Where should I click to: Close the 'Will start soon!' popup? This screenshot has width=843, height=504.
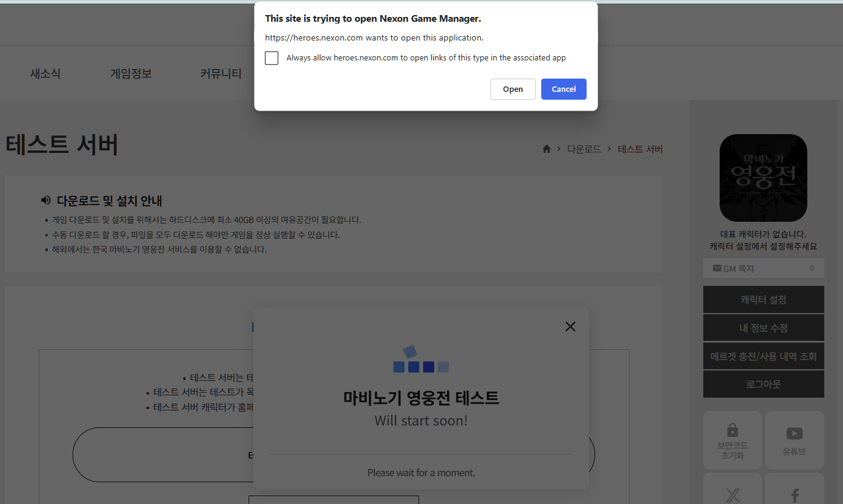[570, 326]
